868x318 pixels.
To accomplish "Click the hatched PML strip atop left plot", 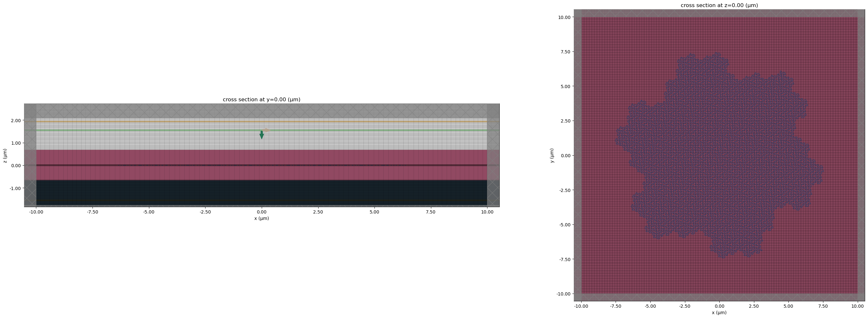I will pos(261,110).
